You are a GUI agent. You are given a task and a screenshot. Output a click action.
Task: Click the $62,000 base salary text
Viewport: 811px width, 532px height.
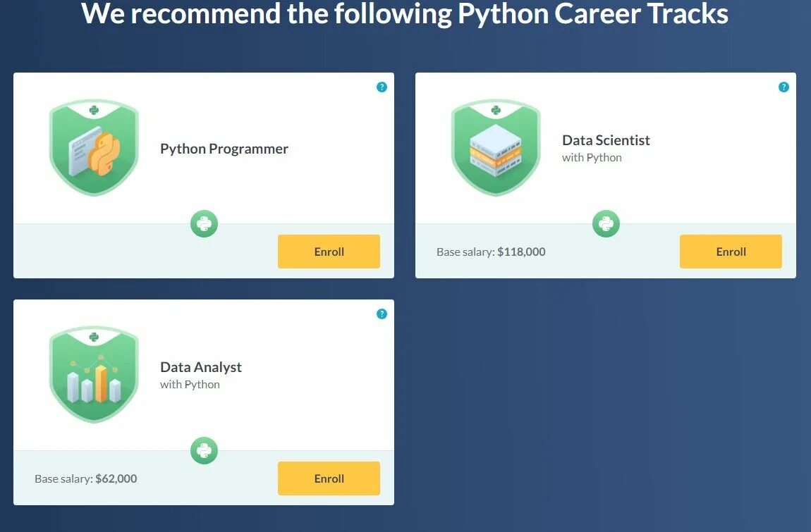point(116,479)
